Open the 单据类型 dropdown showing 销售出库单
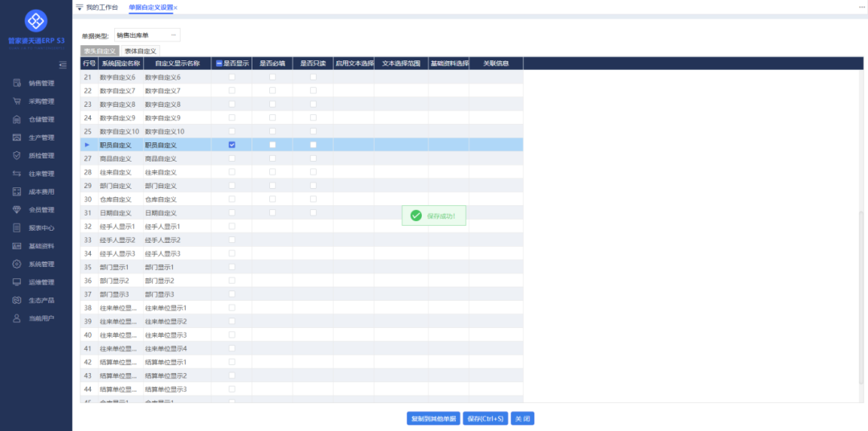 click(147, 35)
